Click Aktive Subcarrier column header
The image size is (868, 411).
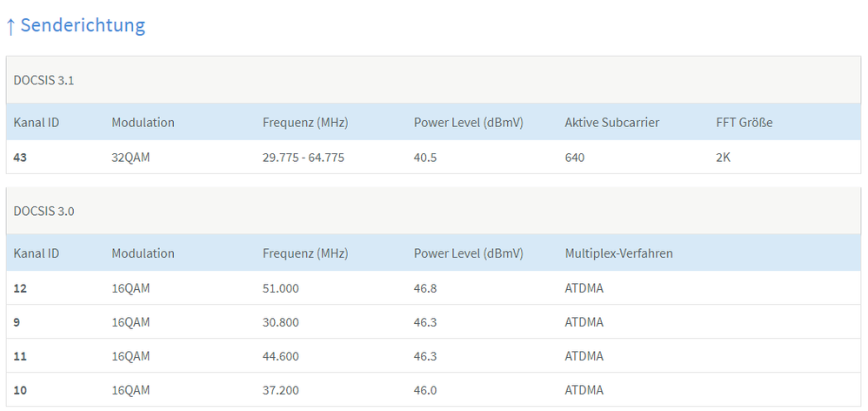pos(611,123)
